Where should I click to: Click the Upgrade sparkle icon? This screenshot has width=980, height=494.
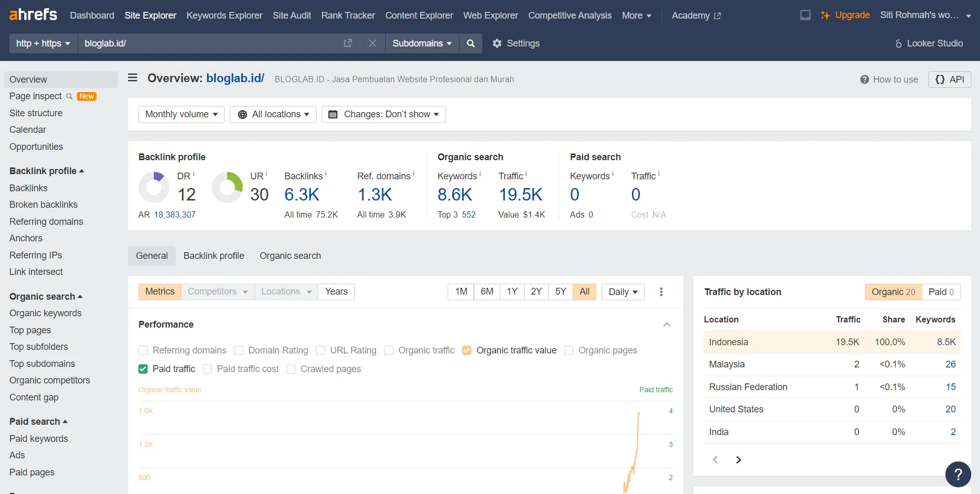(x=825, y=15)
